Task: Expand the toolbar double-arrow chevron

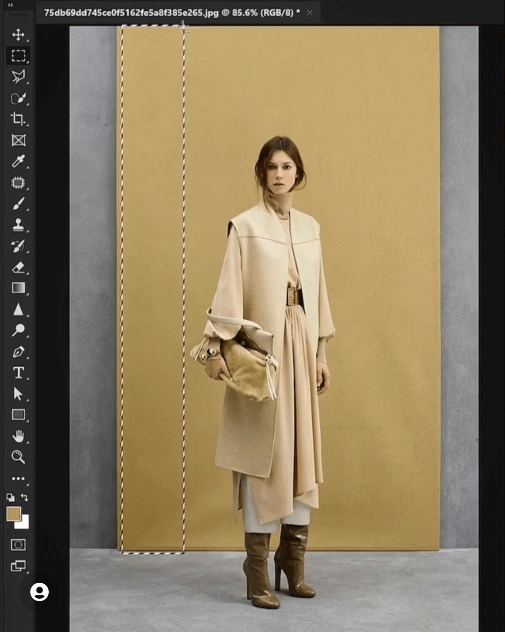Action: click(10, 5)
